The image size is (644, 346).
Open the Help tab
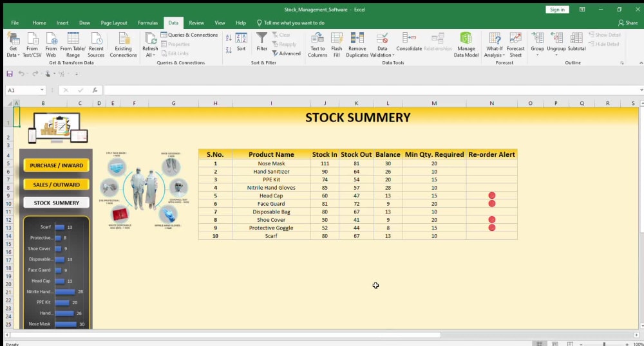[x=241, y=23]
